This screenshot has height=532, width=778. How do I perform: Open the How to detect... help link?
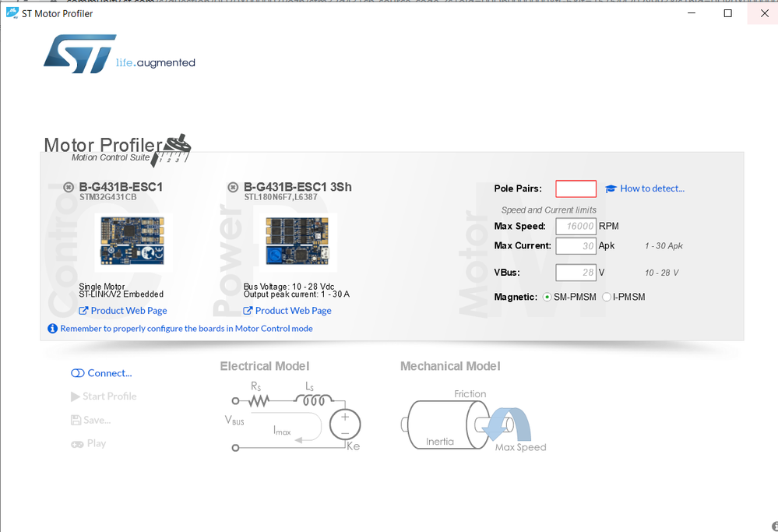click(652, 188)
